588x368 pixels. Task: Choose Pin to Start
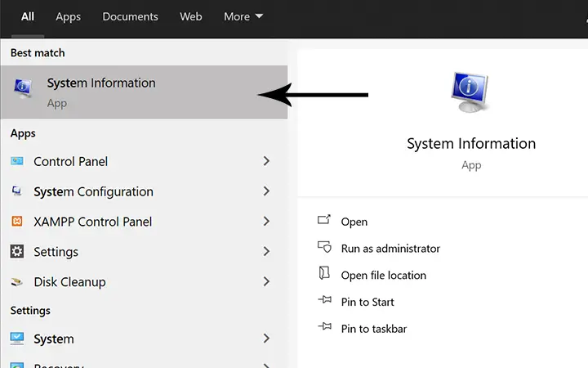point(367,302)
